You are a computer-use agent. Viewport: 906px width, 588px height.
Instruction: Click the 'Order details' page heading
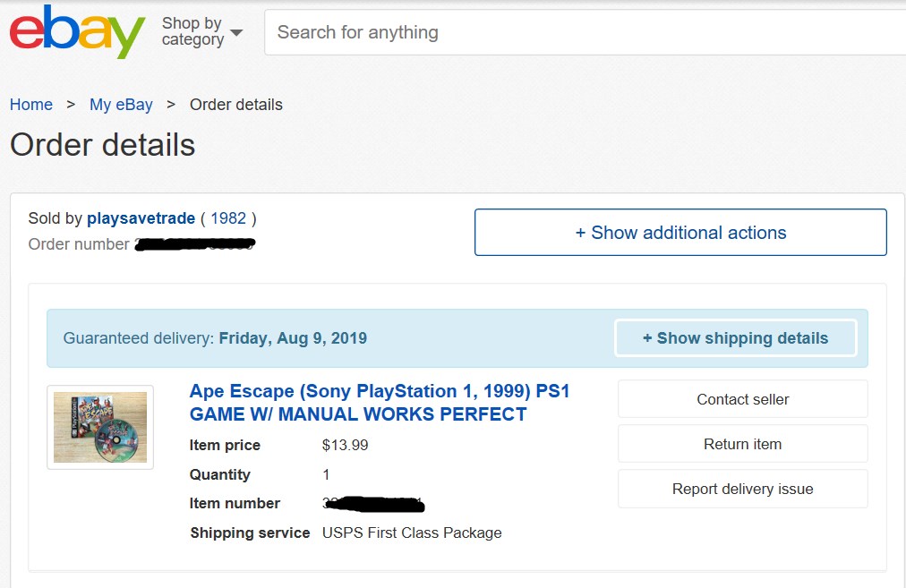[102, 145]
